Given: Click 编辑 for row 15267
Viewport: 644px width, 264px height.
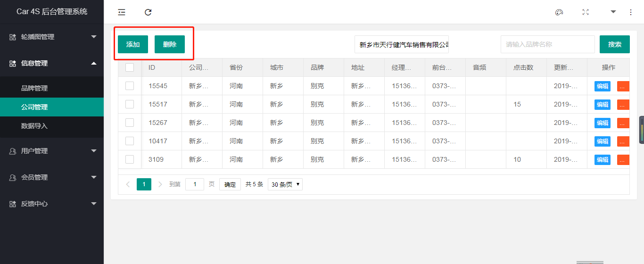Looking at the screenshot, I should click(603, 123).
